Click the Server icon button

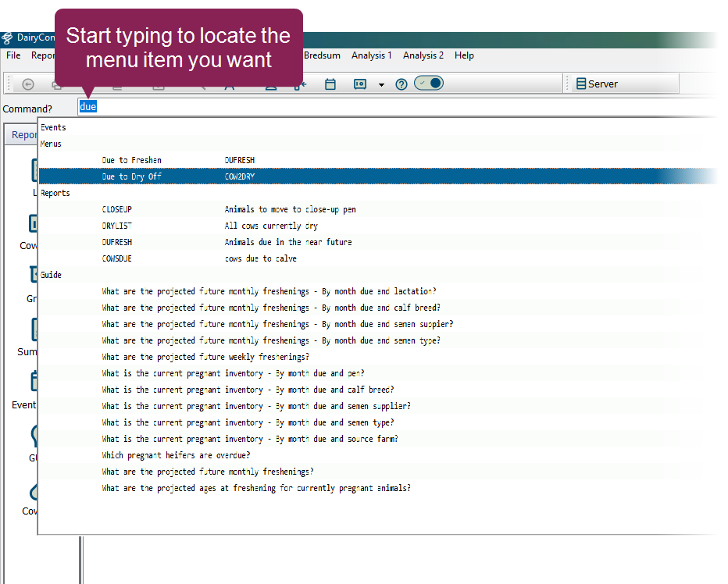(597, 84)
